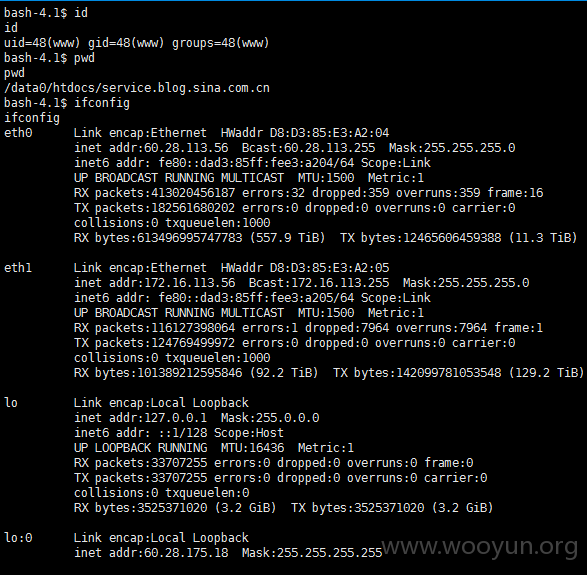
Task: Click the lo interface name
Action: click(11, 403)
